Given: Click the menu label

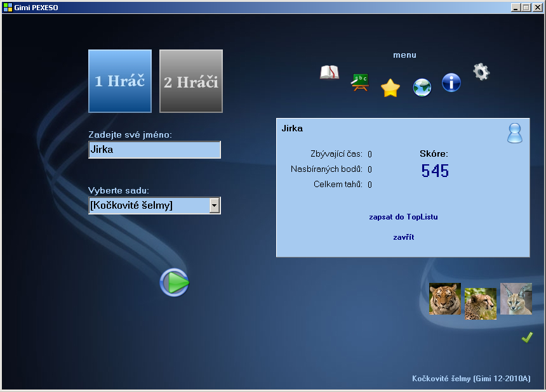Looking at the screenshot, I should pos(404,55).
